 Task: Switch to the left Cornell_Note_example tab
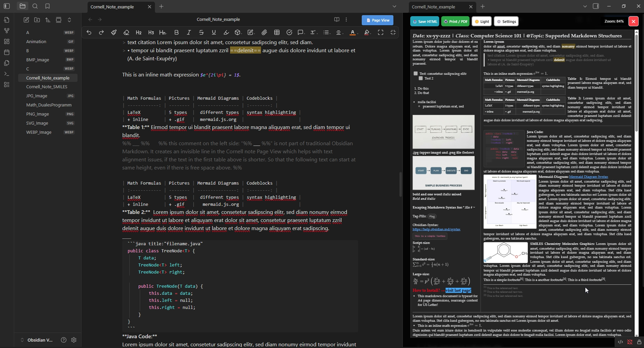pyautogui.click(x=112, y=7)
